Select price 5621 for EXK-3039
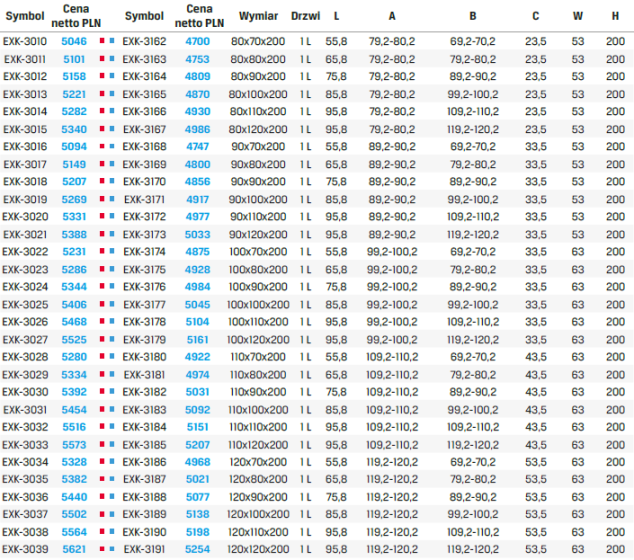This screenshot has width=634, height=560. (x=74, y=549)
